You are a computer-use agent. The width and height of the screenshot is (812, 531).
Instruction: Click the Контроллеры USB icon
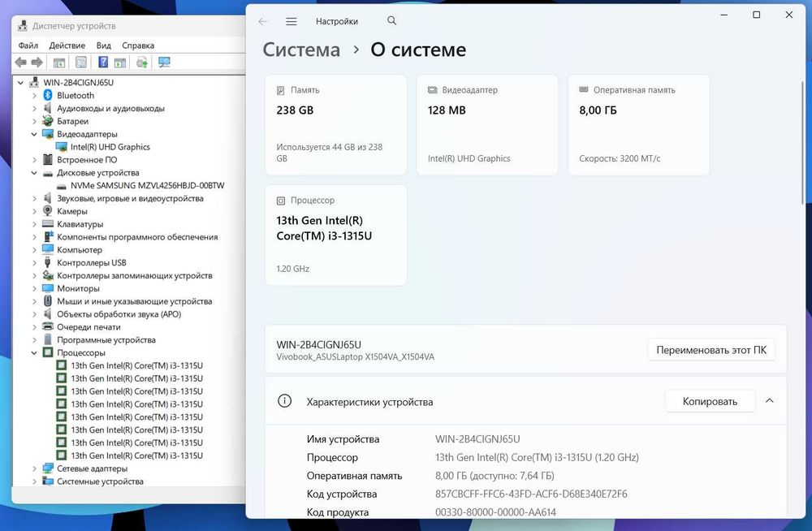click(48, 262)
